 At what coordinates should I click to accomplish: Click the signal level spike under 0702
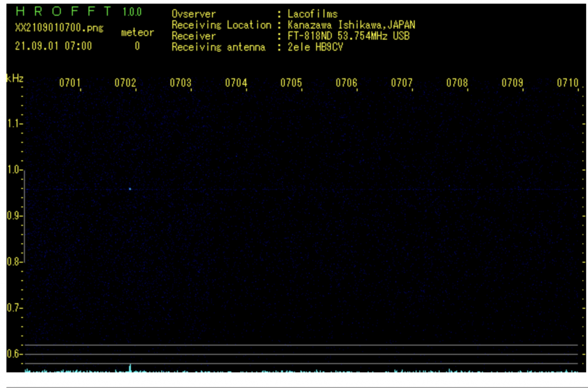pyautogui.click(x=130, y=368)
